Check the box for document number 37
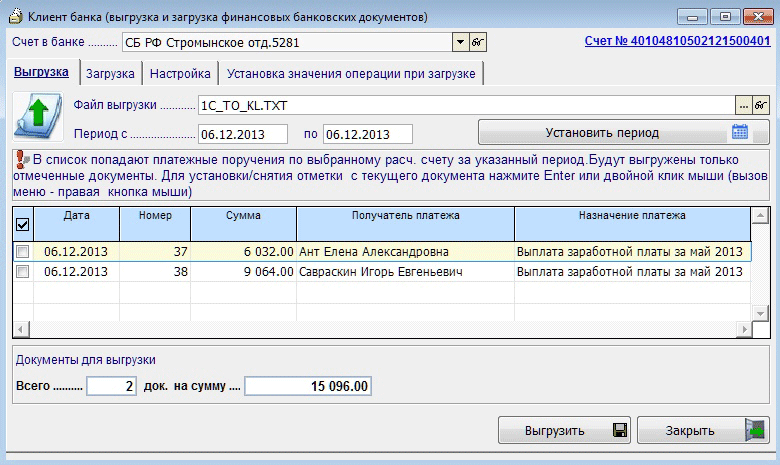780x465 pixels. (x=22, y=252)
